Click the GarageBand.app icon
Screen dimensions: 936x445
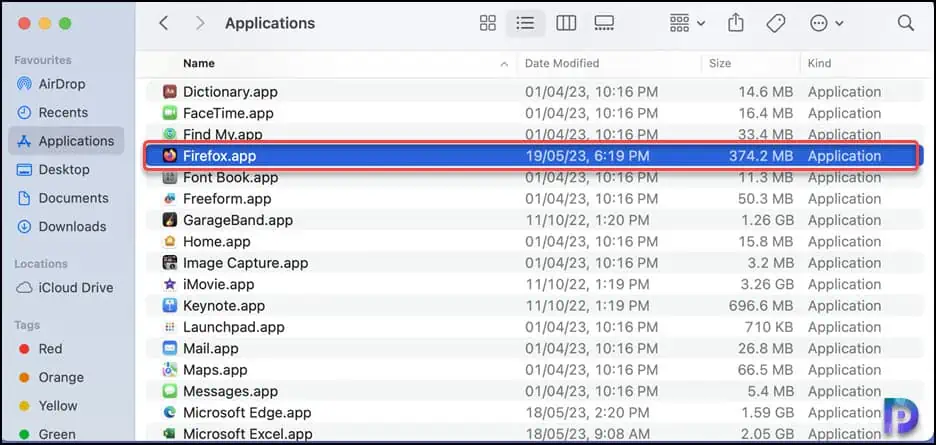tap(170, 220)
